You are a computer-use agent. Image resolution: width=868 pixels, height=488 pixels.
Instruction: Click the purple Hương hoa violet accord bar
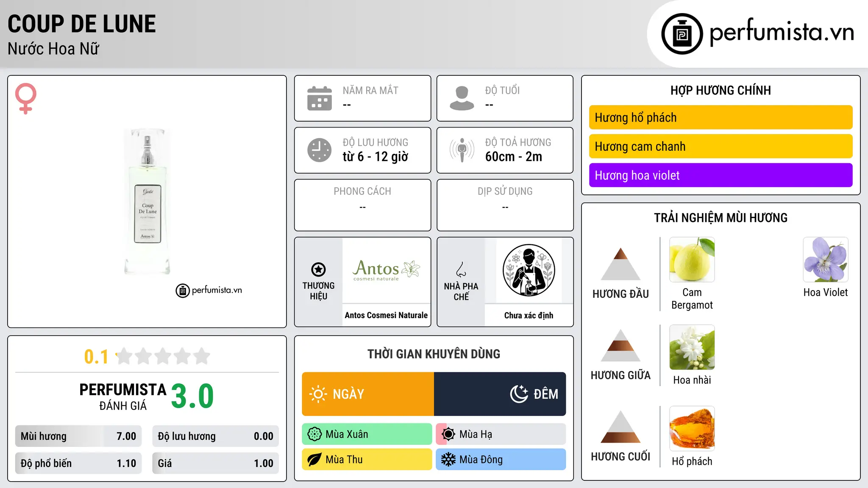[x=721, y=175]
